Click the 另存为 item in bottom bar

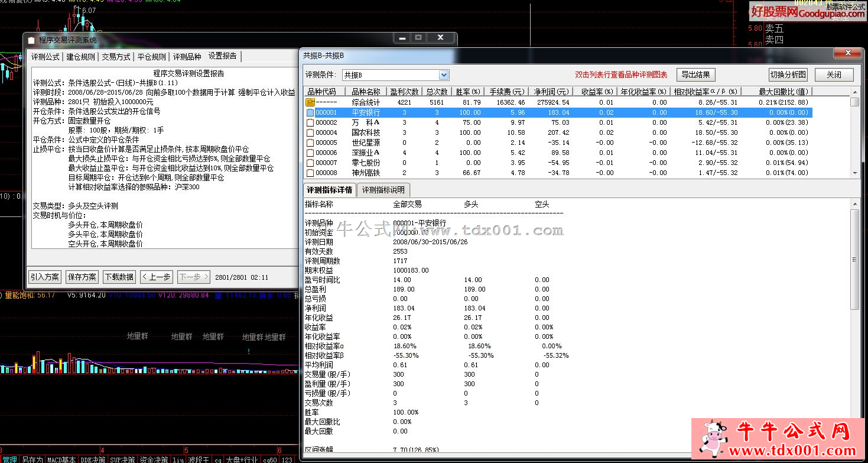[x=32, y=459]
